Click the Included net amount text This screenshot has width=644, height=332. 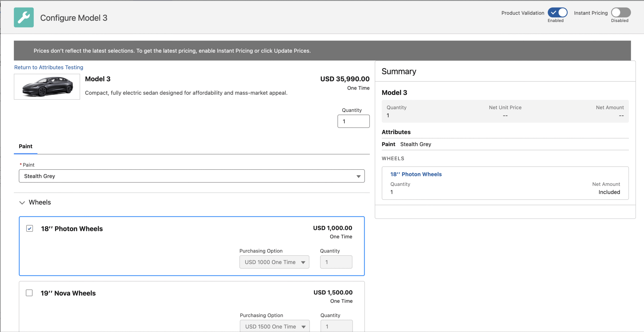point(609,192)
